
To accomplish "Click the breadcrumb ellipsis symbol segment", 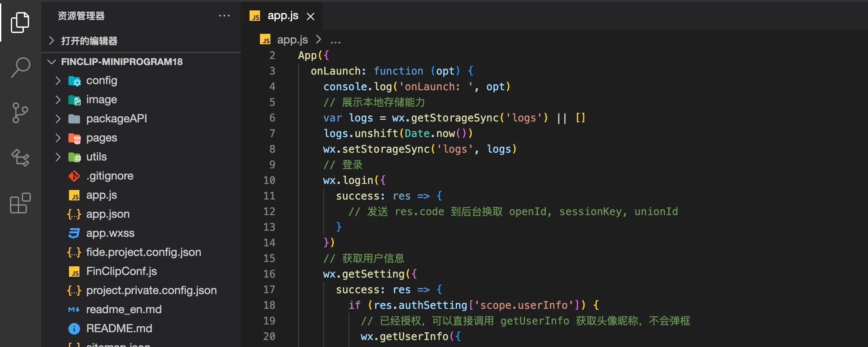I will pos(335,41).
